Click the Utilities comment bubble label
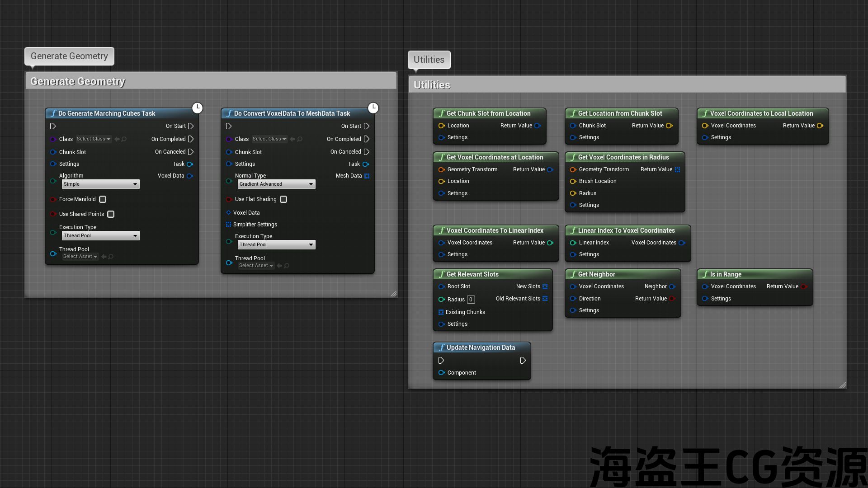Image resolution: width=868 pixels, height=488 pixels. (429, 60)
